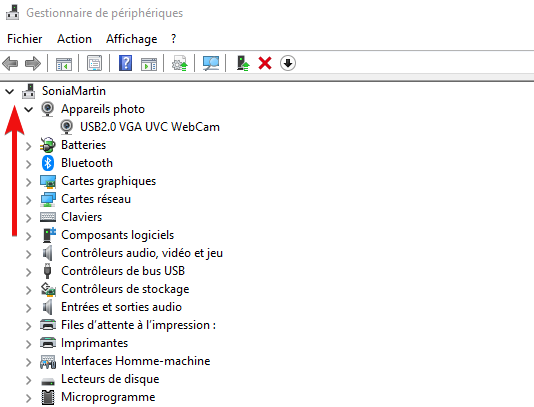Expand the Entrées et sorties audio node
This screenshot has height=407, width=534.
(29, 308)
